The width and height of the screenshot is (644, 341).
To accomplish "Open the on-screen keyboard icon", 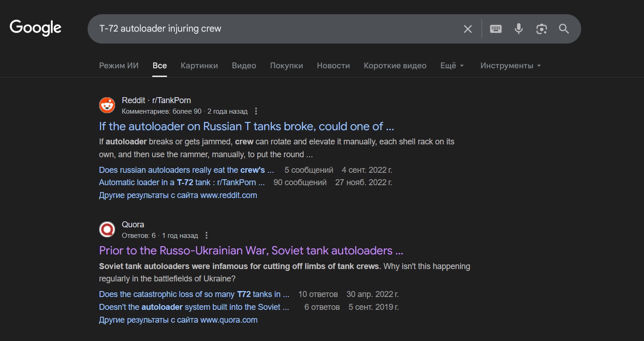I will (x=495, y=29).
